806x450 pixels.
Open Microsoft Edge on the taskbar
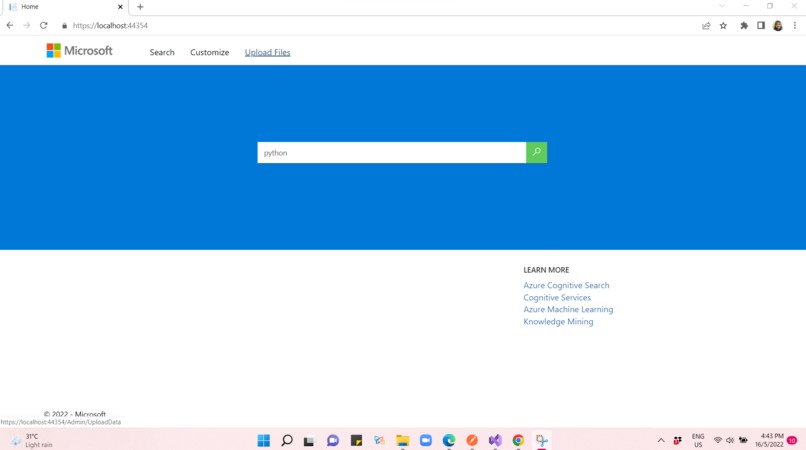(x=449, y=441)
